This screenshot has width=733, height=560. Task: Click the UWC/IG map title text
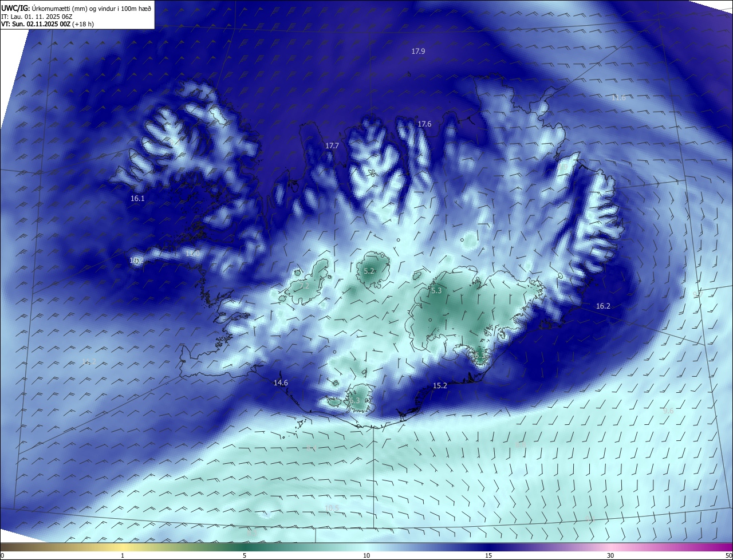[76, 8]
